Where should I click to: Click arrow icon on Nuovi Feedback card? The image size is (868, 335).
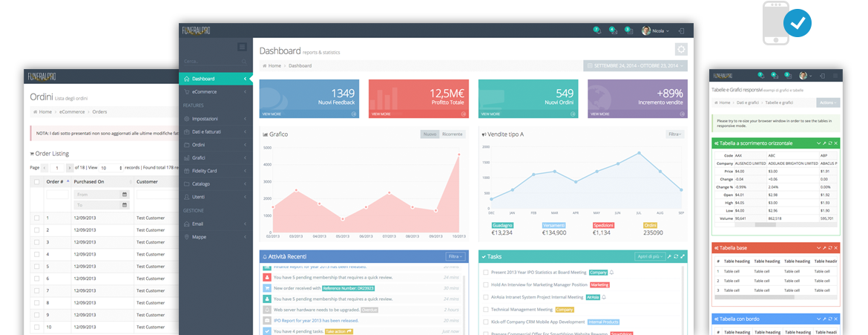click(354, 114)
